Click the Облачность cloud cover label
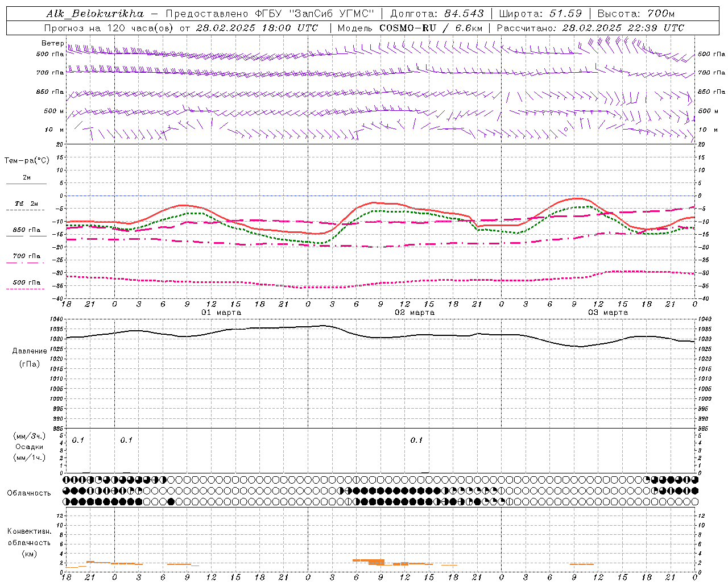This screenshot has height=582, width=728. [x=29, y=493]
